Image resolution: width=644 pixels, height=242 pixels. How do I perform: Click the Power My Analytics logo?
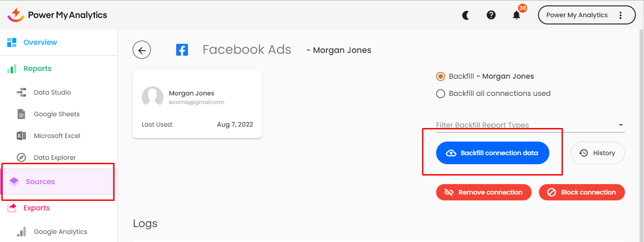tap(58, 15)
